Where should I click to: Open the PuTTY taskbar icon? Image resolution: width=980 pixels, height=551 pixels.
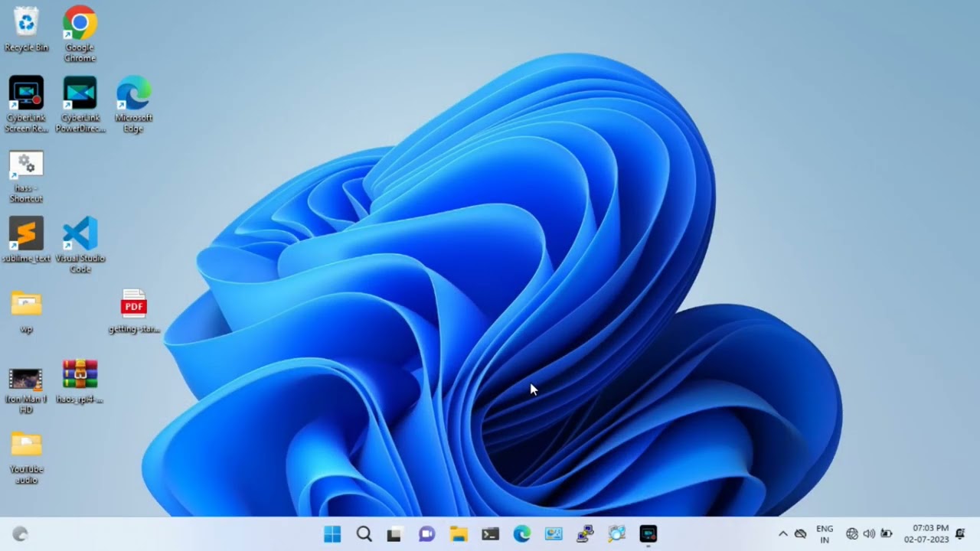click(x=585, y=534)
